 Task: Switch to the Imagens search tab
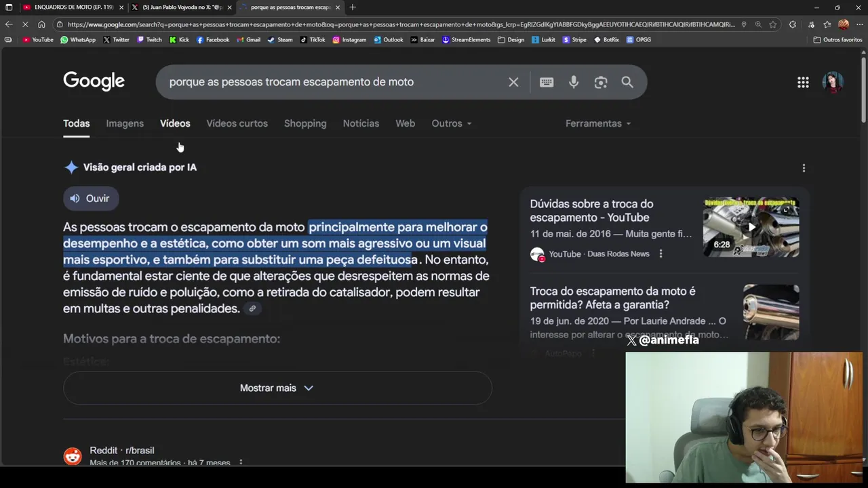[x=125, y=123]
